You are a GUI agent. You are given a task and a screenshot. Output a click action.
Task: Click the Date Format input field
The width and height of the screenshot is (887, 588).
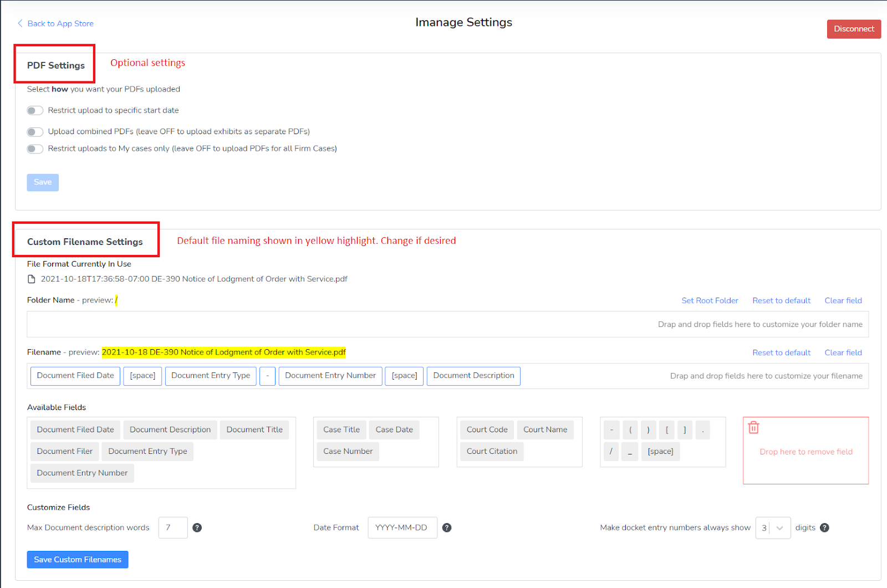click(402, 528)
